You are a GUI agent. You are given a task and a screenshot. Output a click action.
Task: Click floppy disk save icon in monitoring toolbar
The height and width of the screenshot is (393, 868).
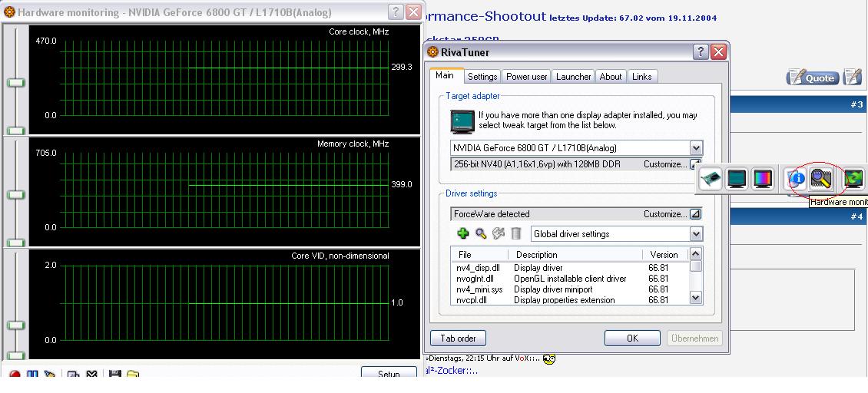[x=114, y=375]
